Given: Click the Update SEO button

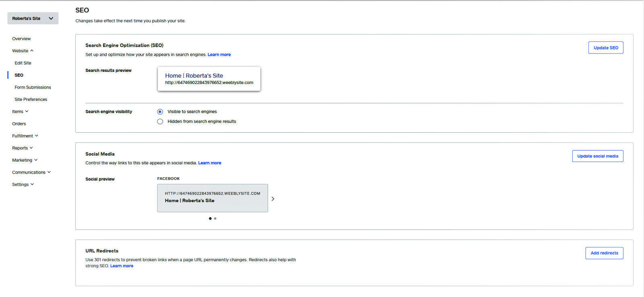Looking at the screenshot, I should (606, 48).
